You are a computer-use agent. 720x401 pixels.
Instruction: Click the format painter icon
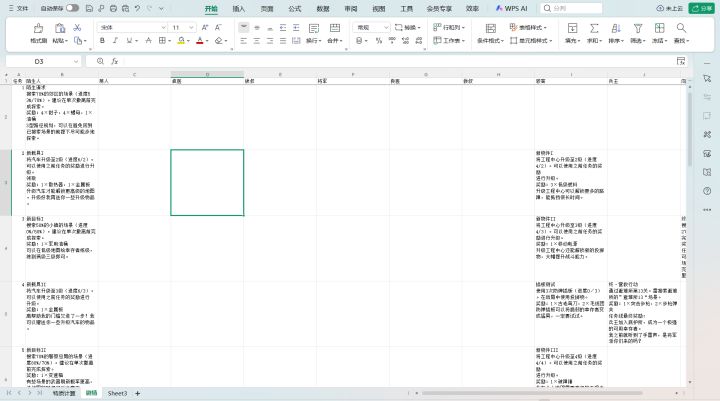tap(38, 28)
